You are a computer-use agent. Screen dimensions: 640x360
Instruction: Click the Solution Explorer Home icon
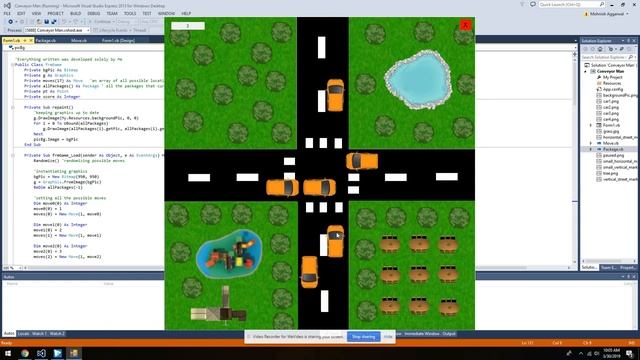pyautogui.click(x=600, y=49)
